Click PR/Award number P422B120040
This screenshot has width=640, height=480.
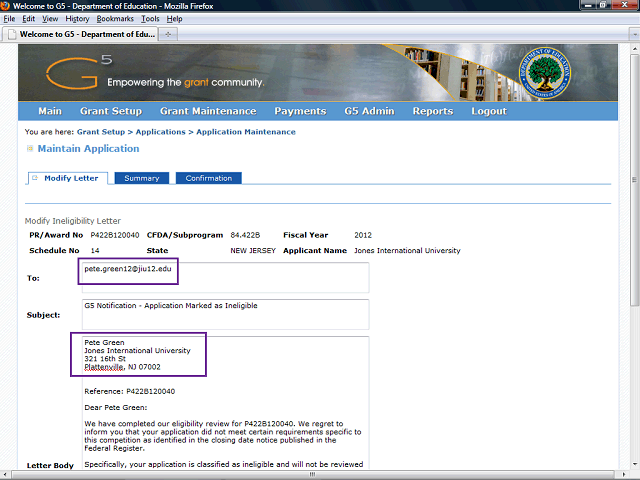point(115,235)
